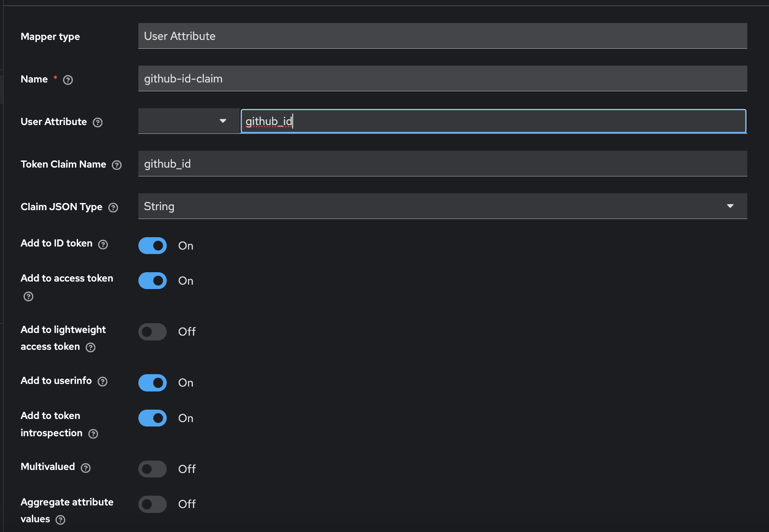Edit the Token Claim Name field
Viewport: 769px width, 532px height.
point(443,164)
